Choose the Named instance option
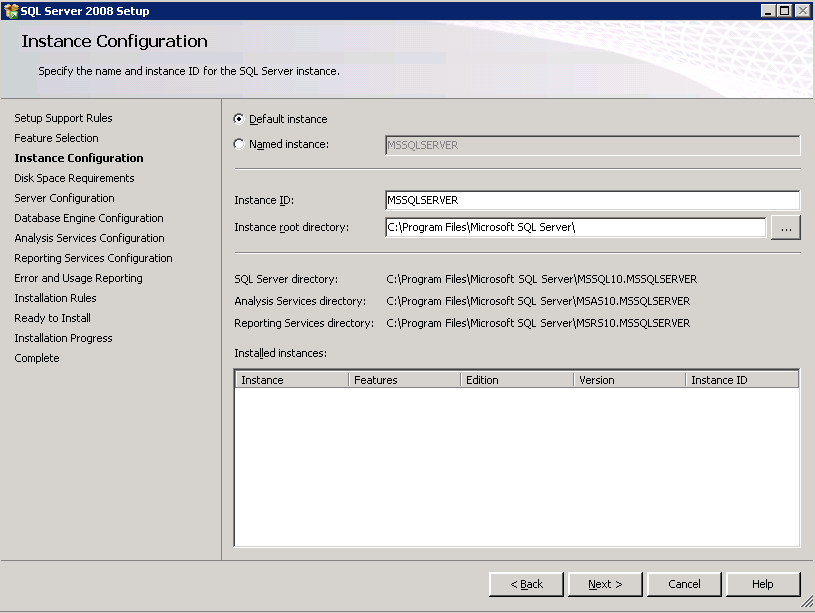This screenshot has height=613, width=815. coord(237,143)
